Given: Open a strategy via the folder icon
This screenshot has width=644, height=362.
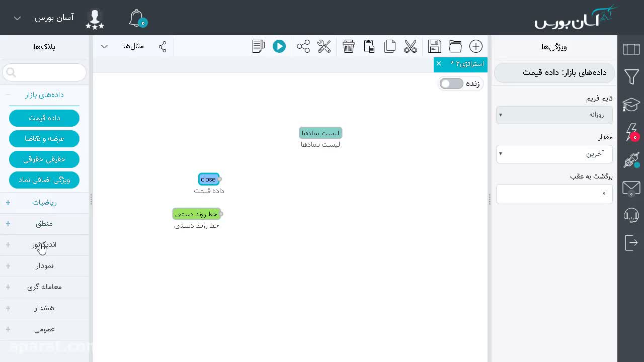Looking at the screenshot, I should [x=455, y=46].
